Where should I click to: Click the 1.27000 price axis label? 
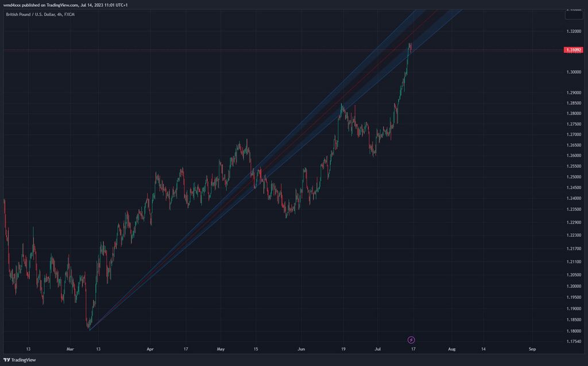click(x=574, y=134)
